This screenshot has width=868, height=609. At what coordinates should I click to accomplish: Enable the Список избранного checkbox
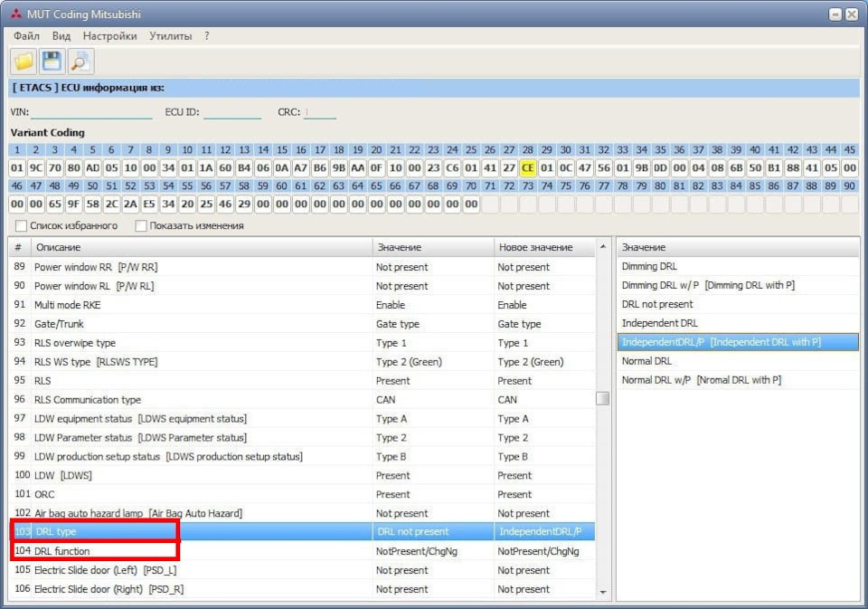(x=21, y=225)
